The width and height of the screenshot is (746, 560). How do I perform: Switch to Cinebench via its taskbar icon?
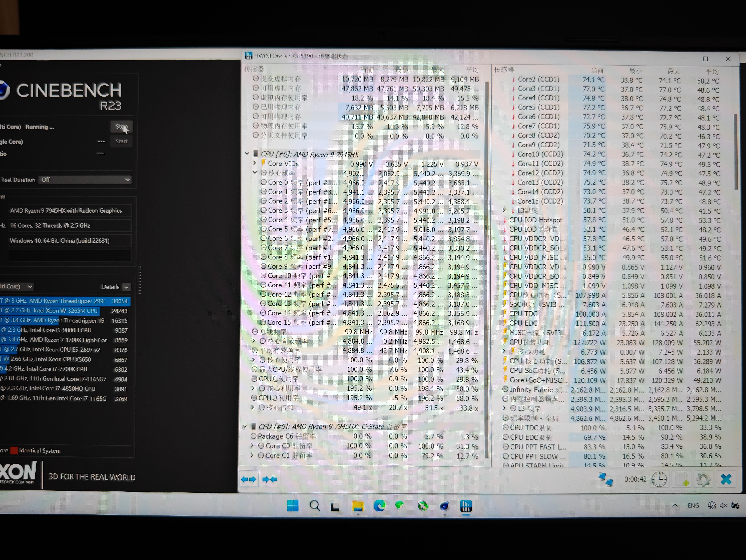coord(444,506)
